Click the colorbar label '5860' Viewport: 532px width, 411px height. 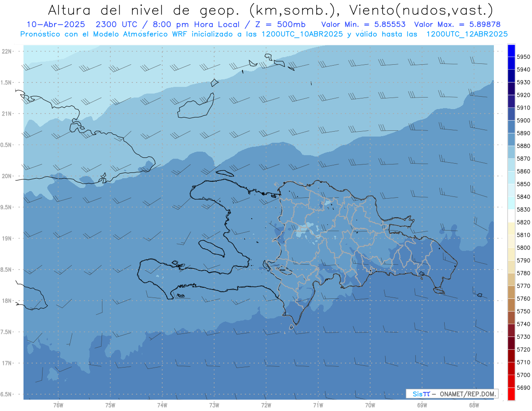(x=524, y=171)
